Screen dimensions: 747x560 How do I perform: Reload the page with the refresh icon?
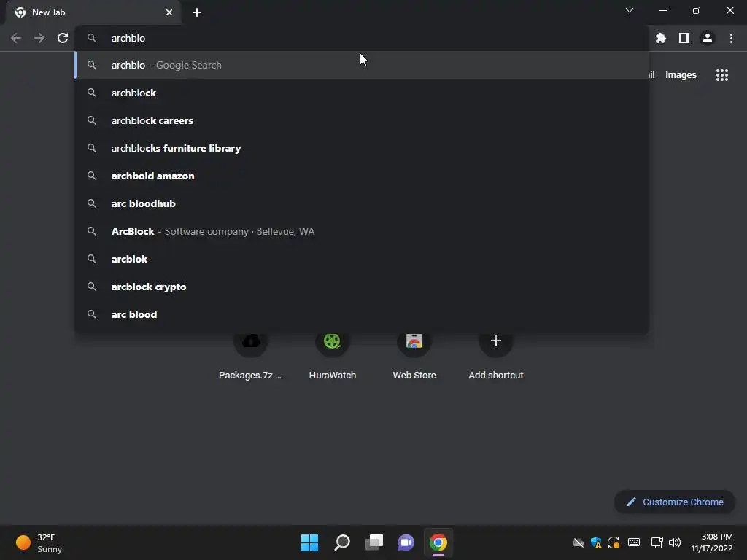(x=63, y=38)
